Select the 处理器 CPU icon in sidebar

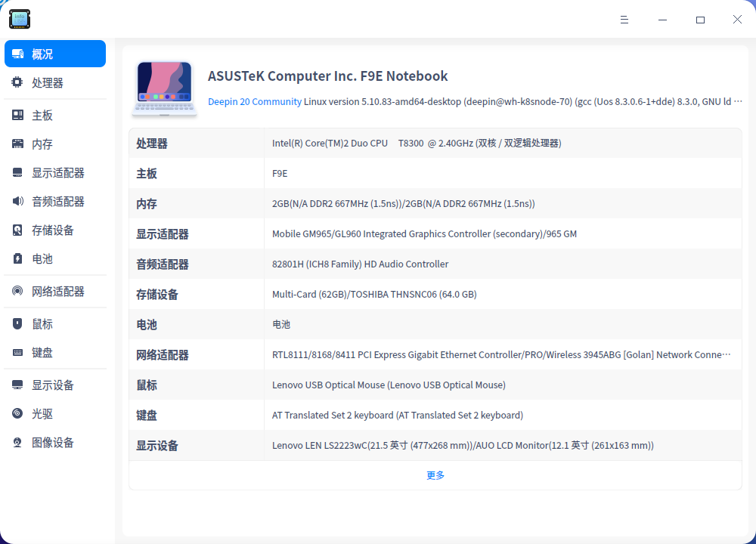(17, 82)
